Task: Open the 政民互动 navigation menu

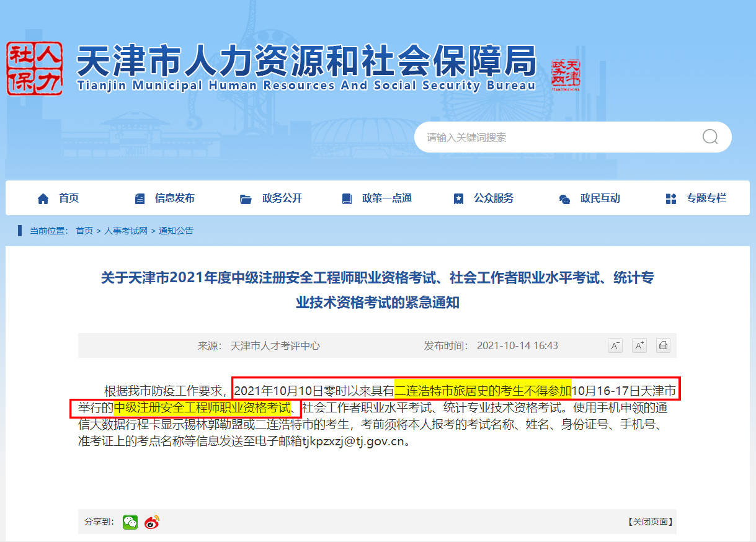Action: (x=600, y=198)
